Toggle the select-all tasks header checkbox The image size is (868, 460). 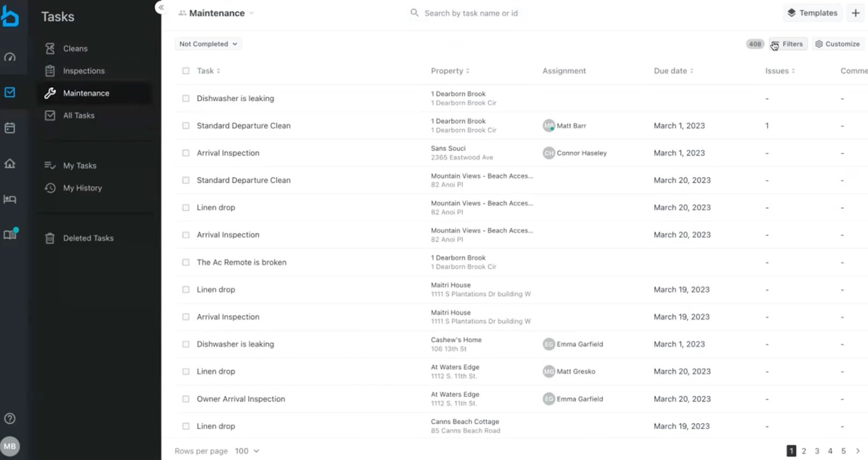point(186,71)
